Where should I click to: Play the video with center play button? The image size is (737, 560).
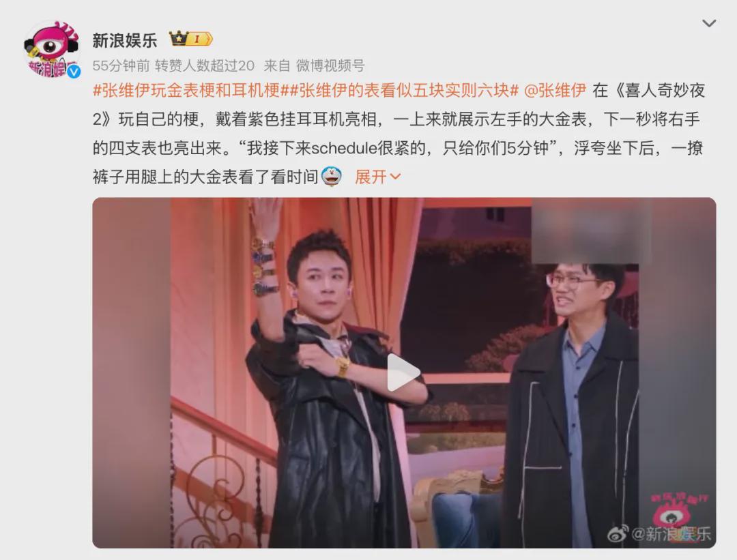pyautogui.click(x=403, y=372)
